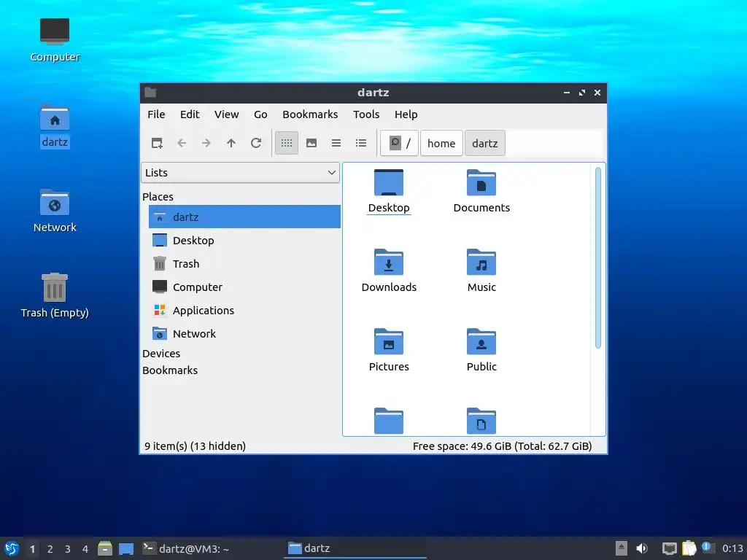This screenshot has width=747, height=560.
Task: Switch to workspace 2
Action: (50, 548)
